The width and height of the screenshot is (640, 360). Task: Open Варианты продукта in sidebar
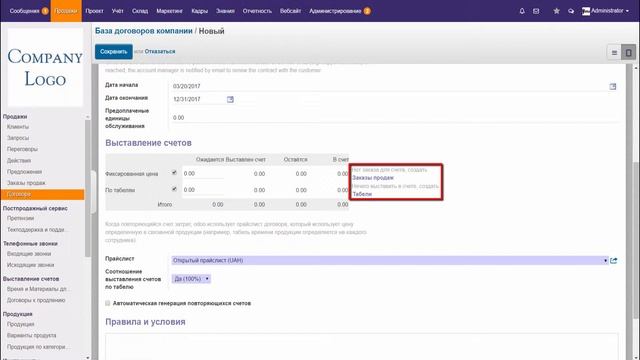click(x=31, y=336)
